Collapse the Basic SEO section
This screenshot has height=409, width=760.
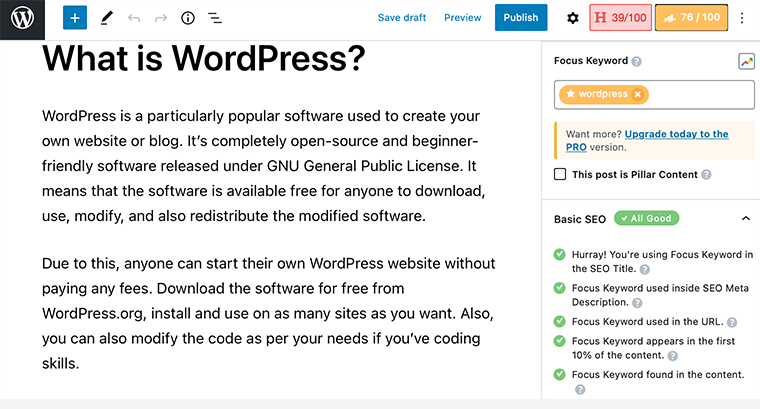[x=745, y=218]
